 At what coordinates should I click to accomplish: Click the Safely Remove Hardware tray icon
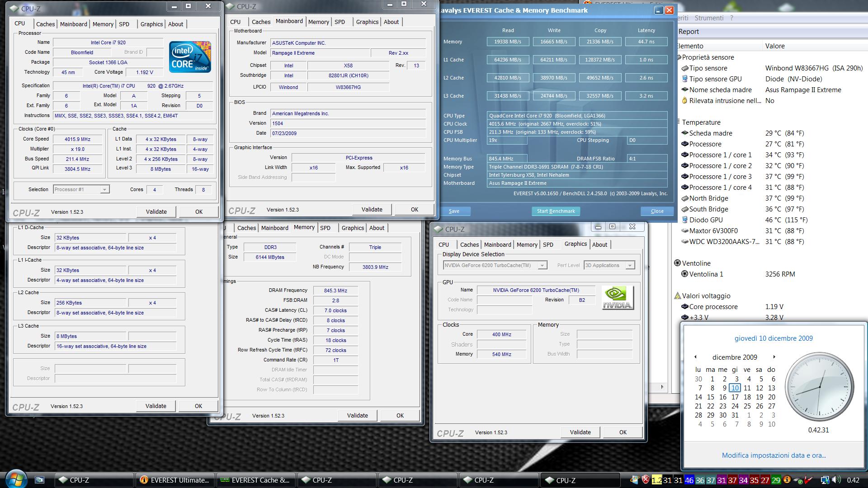[798, 480]
